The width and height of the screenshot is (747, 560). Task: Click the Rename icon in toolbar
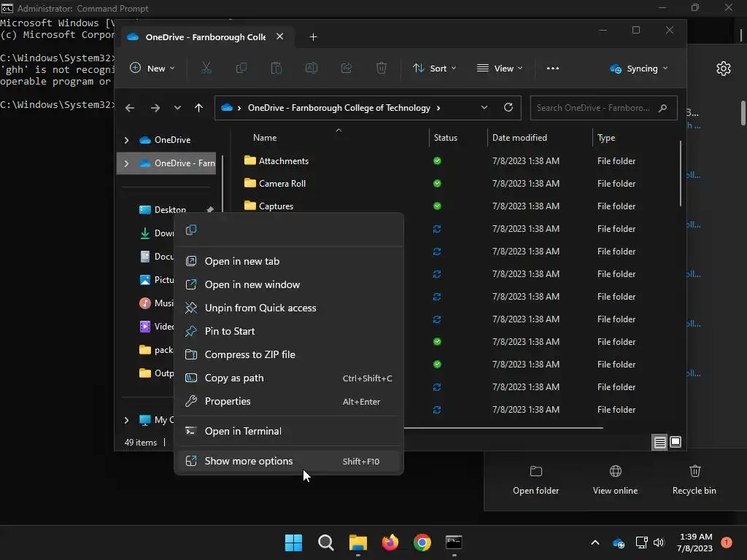coord(311,68)
